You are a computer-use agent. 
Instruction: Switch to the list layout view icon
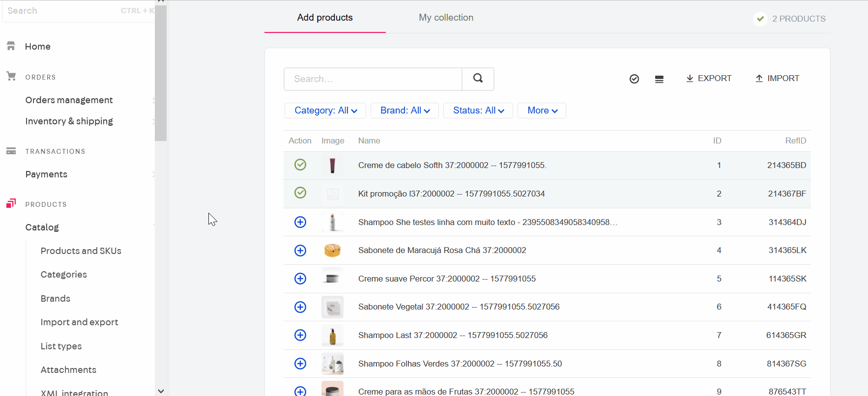[659, 79]
